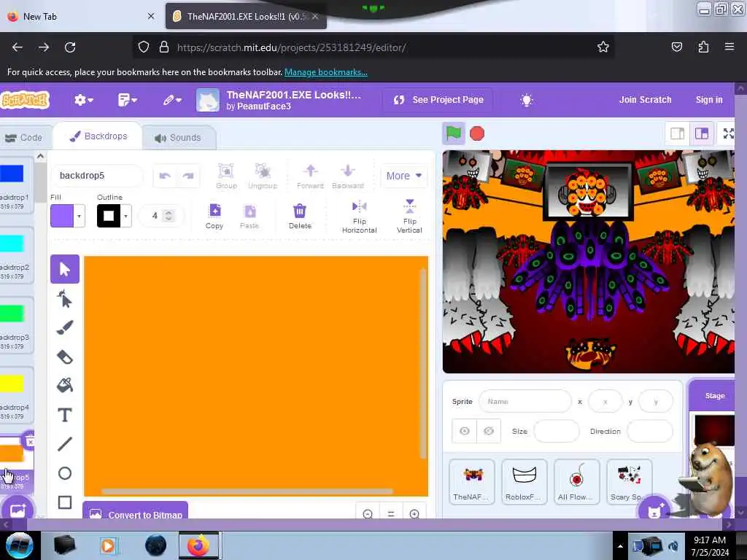Open the Fill color dropdown

click(79, 216)
